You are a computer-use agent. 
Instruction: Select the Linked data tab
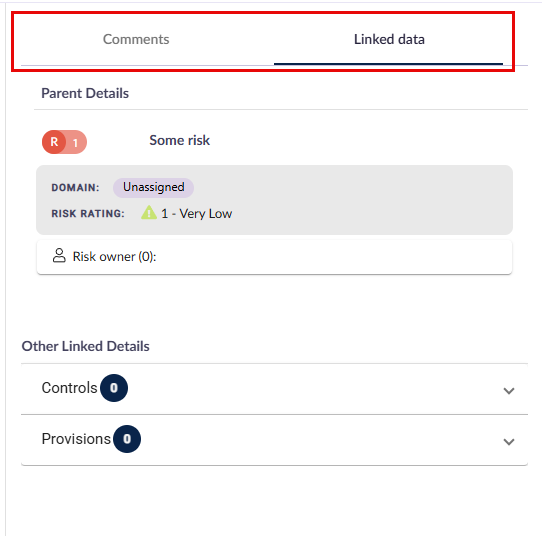389,39
